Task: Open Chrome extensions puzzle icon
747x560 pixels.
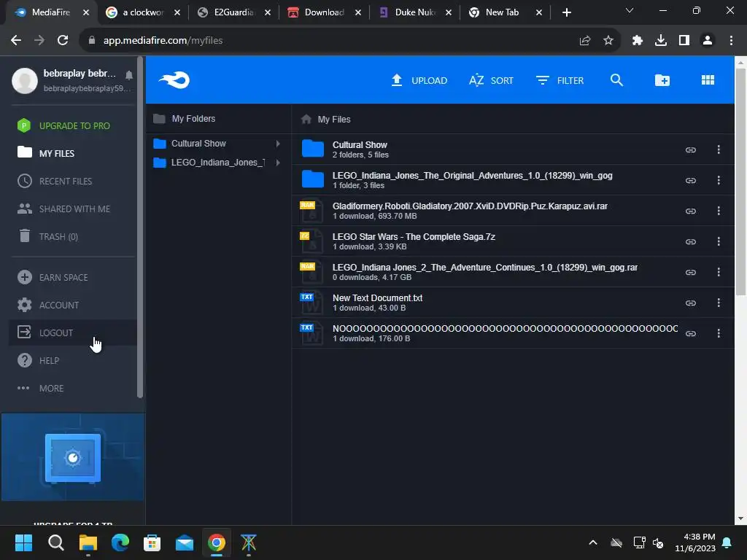Action: click(637, 41)
